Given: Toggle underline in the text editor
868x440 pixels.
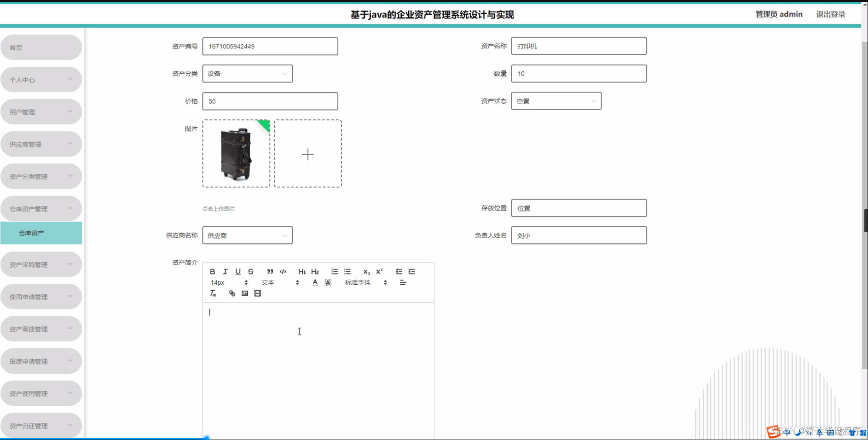Looking at the screenshot, I should (x=238, y=271).
